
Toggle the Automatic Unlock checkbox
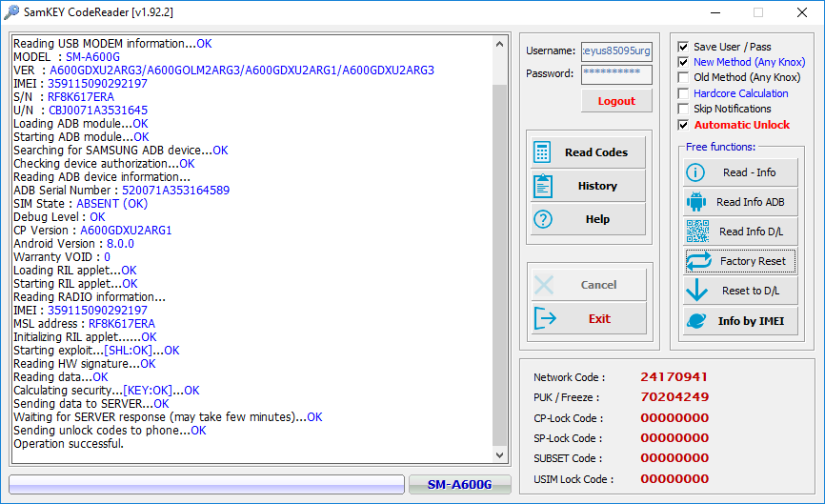point(683,125)
